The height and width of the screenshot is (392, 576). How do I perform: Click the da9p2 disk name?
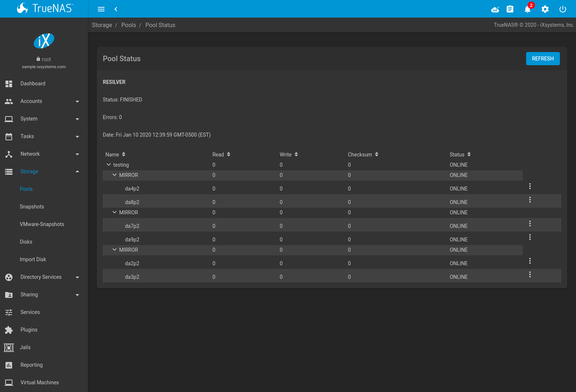pos(132,240)
